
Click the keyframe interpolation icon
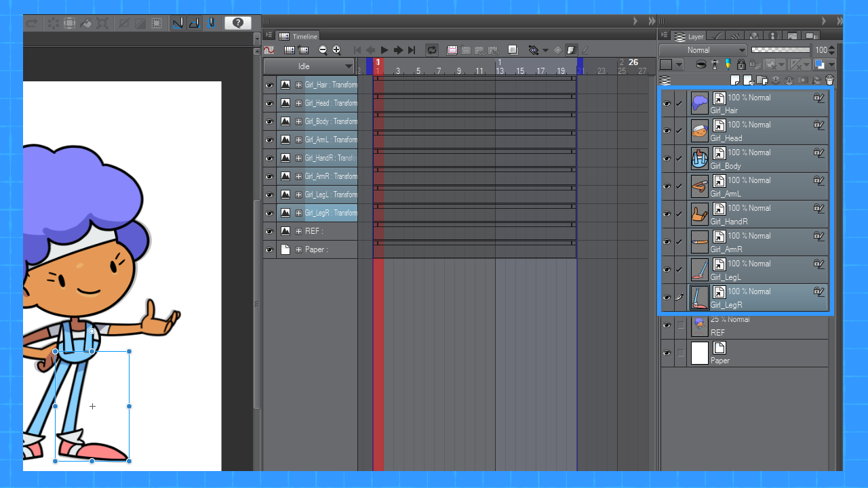coord(534,49)
